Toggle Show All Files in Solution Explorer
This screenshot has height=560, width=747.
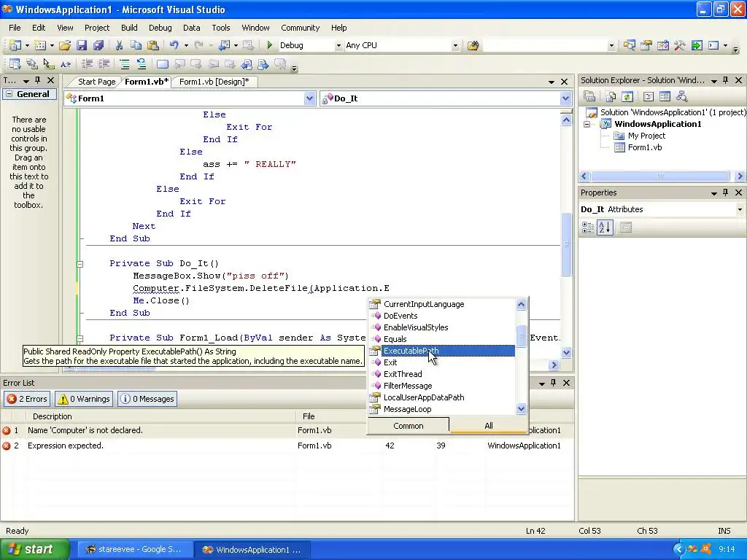click(611, 97)
